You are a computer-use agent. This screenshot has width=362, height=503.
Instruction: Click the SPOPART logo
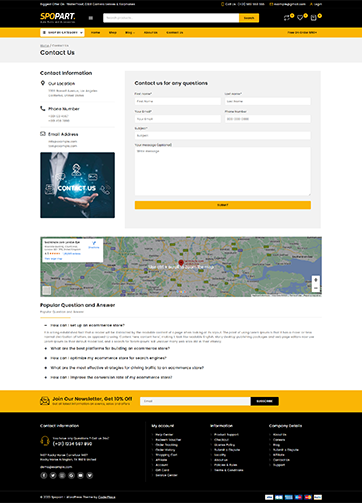(x=58, y=18)
